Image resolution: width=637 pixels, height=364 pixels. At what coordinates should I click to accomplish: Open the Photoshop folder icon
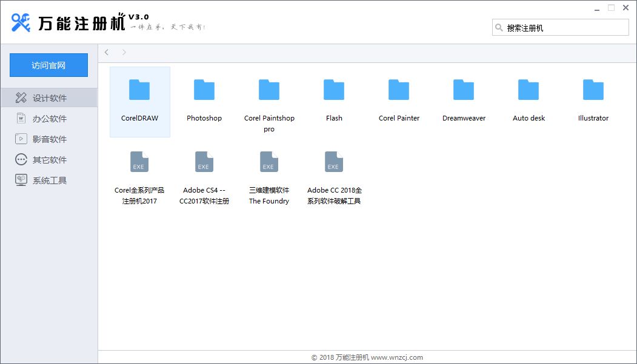(x=204, y=90)
